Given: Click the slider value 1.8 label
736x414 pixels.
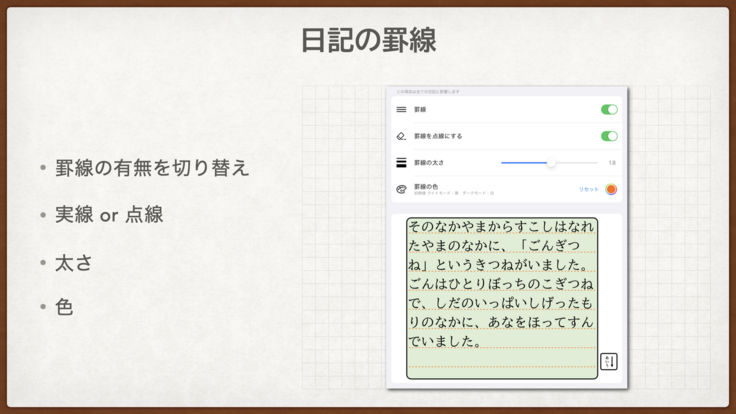Looking at the screenshot, I should click(611, 162).
